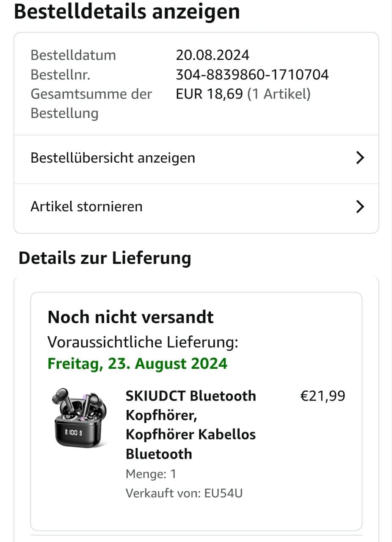Click seller name EU54U
Screen dimensions: 392x542
tap(223, 493)
